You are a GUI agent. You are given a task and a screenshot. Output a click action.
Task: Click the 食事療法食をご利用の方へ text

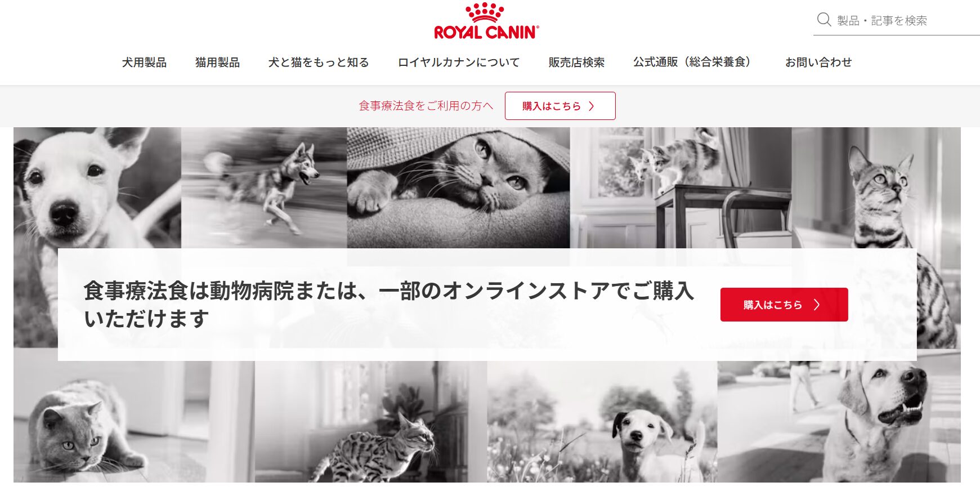click(x=426, y=106)
